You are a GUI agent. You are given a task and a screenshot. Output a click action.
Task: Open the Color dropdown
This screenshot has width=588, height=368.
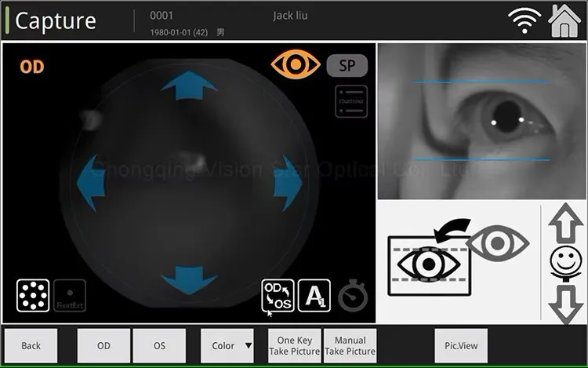tap(227, 345)
